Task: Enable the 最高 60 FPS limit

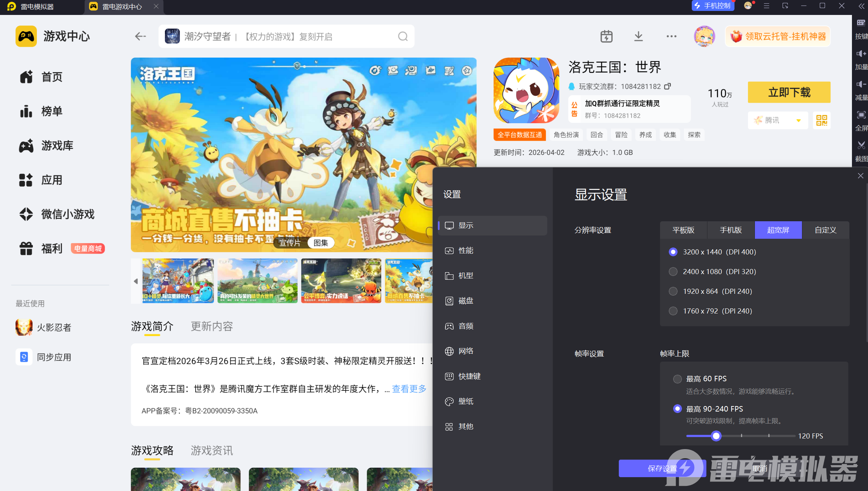Action: coord(678,379)
